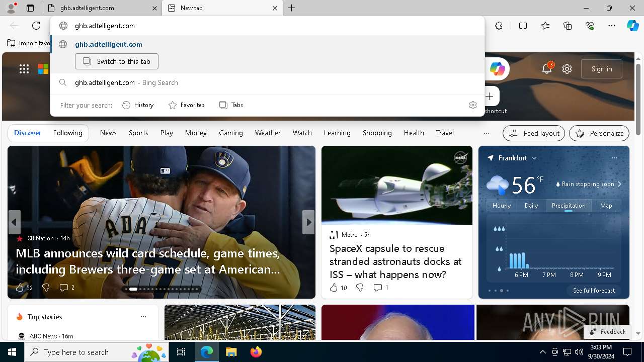The height and width of the screenshot is (362, 644).
Task: Open Windows Start menu
Action: click(x=12, y=352)
